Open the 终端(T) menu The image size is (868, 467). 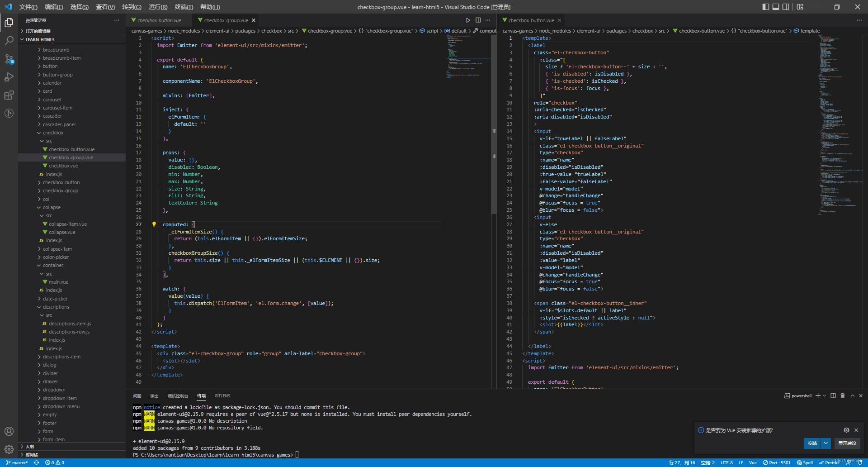184,7
